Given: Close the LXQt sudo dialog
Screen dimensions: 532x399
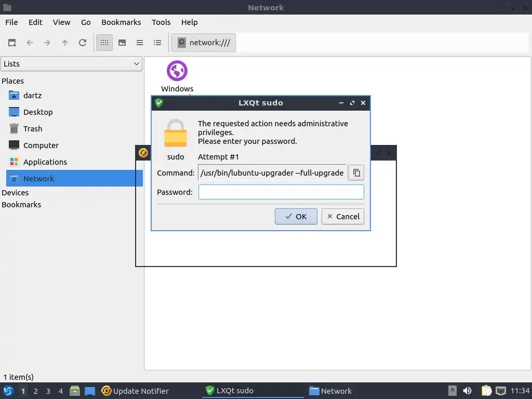Looking at the screenshot, I should point(363,103).
